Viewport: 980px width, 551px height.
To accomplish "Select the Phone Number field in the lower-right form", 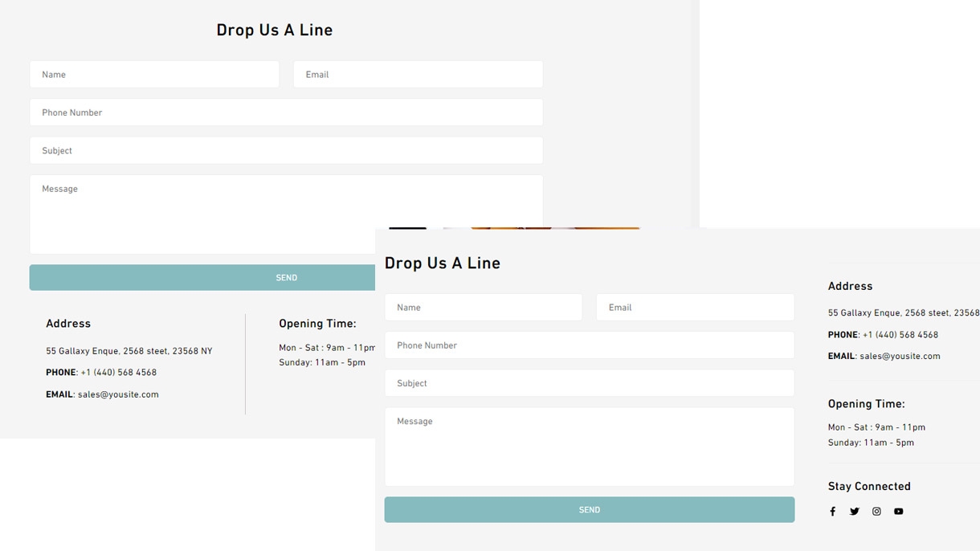I will [x=589, y=345].
